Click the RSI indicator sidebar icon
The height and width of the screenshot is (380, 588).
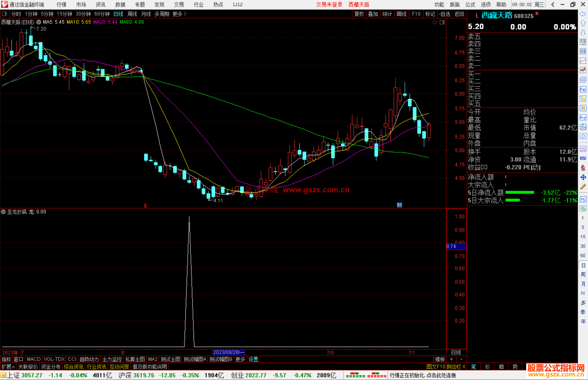tap(583, 158)
